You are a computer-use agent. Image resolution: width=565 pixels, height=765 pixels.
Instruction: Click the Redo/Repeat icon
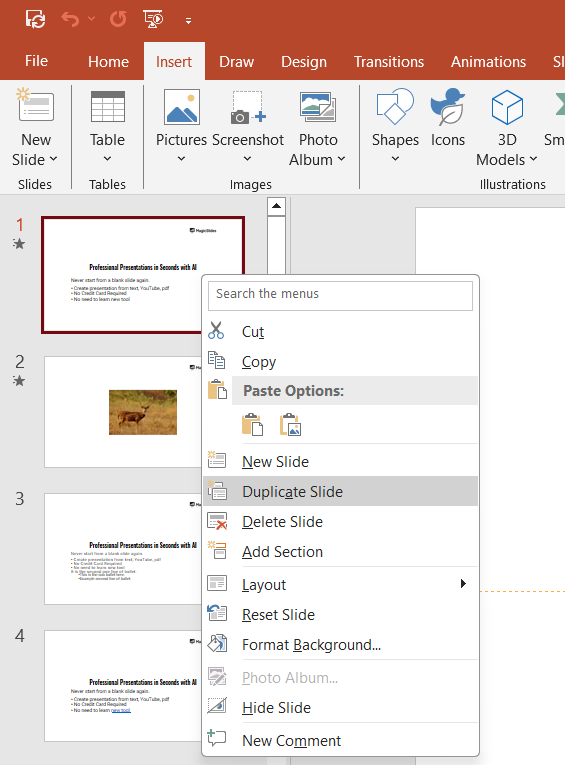point(118,19)
